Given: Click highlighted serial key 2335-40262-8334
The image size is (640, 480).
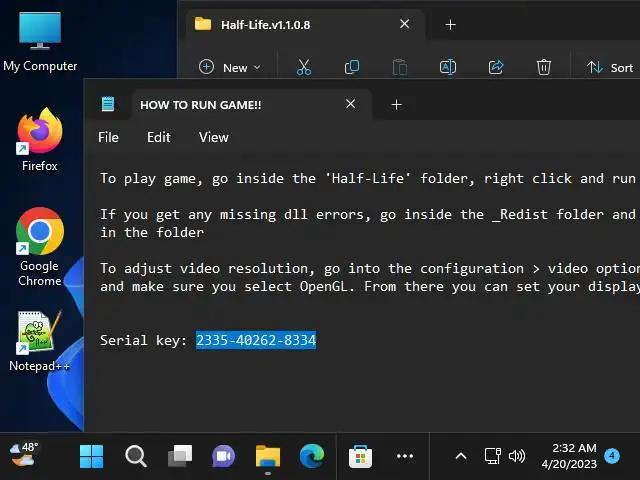Looking at the screenshot, I should [256, 340].
